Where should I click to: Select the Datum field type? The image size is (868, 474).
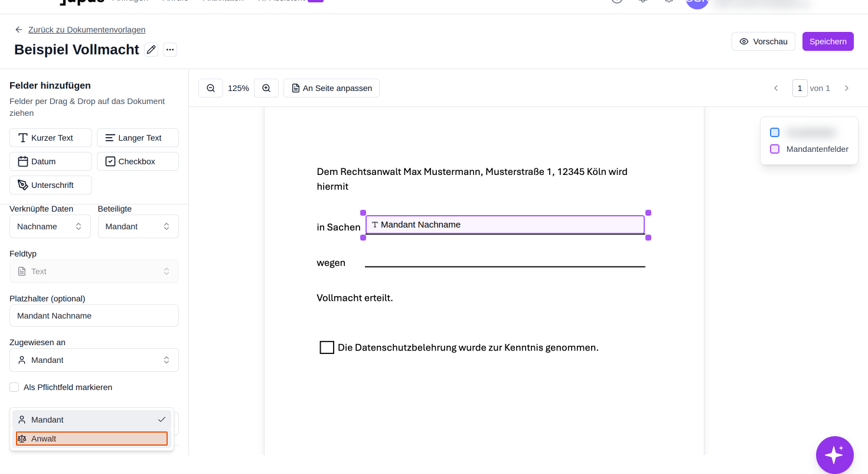[x=51, y=161]
